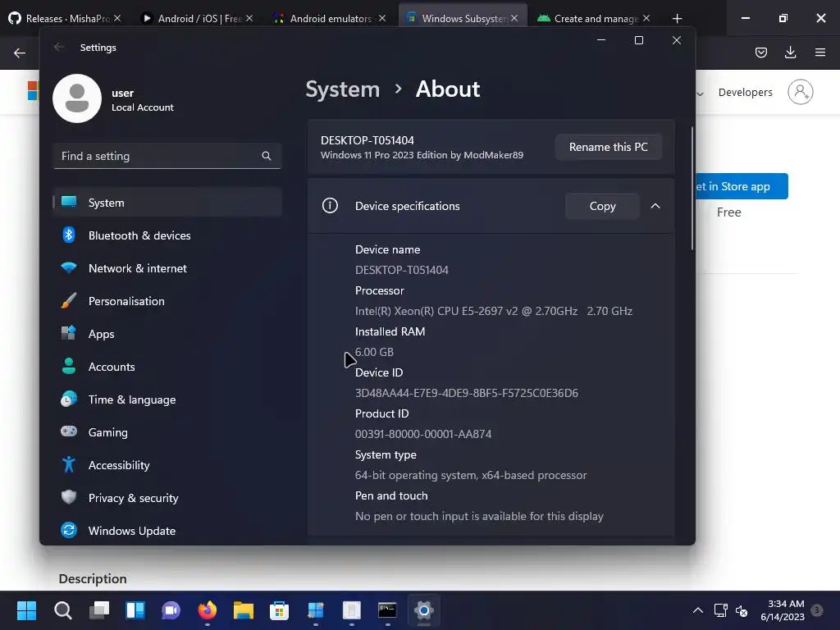Image resolution: width=840 pixels, height=630 pixels.
Task: Click the Device specifications info icon
Action: [x=330, y=206]
